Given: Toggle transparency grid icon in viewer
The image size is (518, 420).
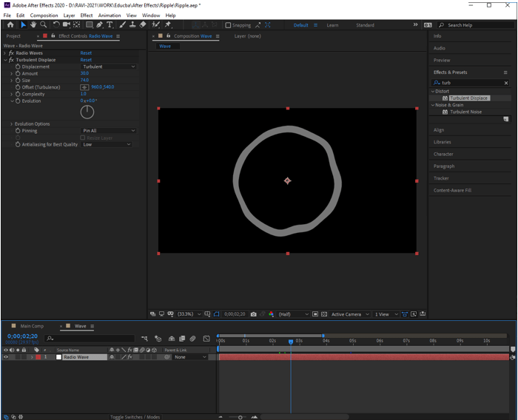Looking at the screenshot, I should [324, 314].
